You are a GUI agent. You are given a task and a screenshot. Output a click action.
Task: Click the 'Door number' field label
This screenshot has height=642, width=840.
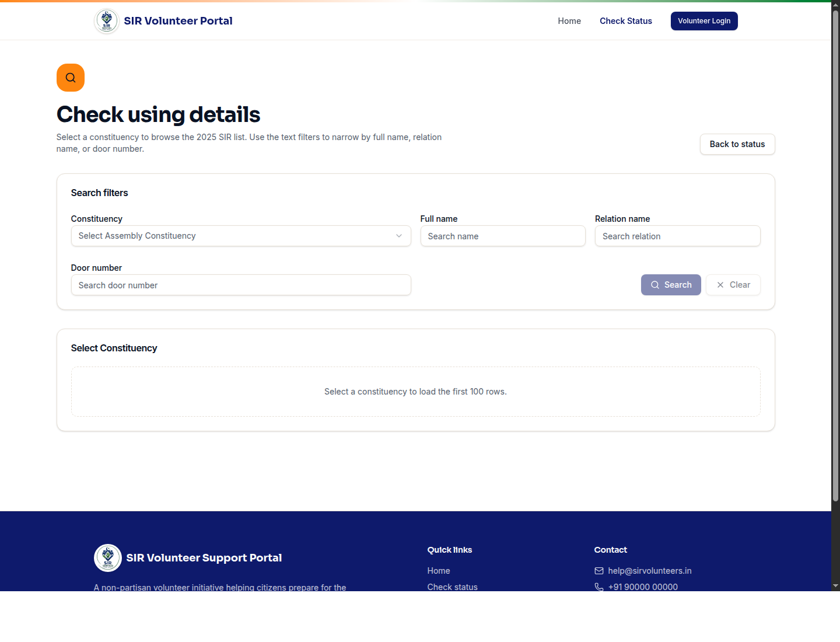pyautogui.click(x=96, y=268)
